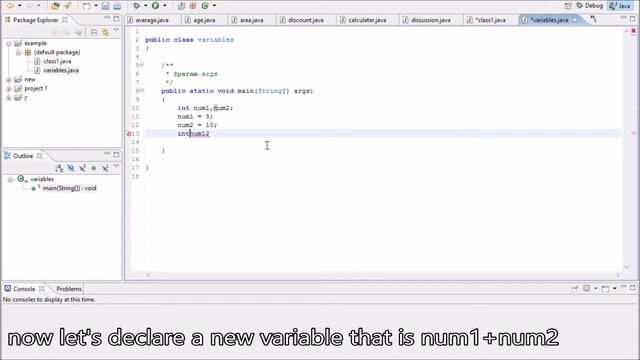Image resolution: width=640 pixels, height=360 pixels.
Task: Click the green Run button
Action: click(156, 6)
